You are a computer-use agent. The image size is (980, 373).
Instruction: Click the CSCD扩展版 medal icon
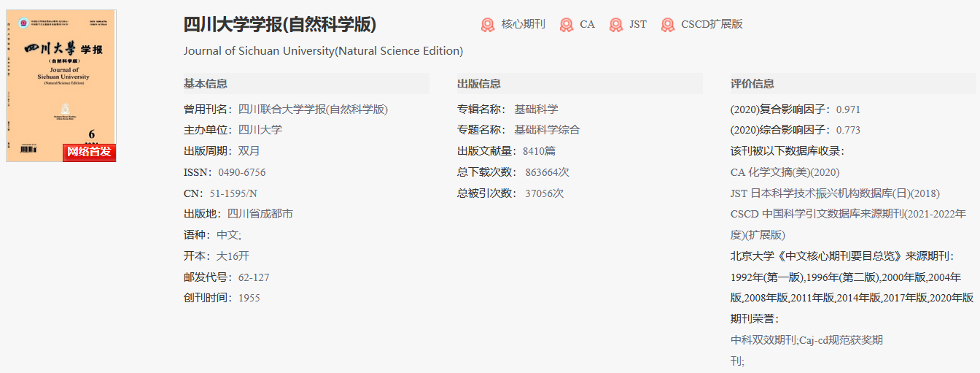pyautogui.click(x=668, y=25)
